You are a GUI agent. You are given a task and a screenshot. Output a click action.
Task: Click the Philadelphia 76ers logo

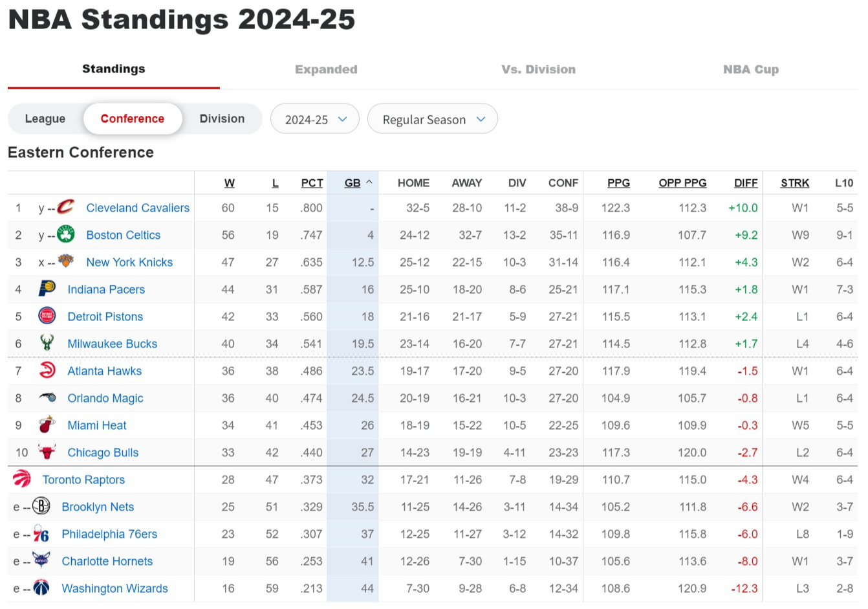click(41, 533)
